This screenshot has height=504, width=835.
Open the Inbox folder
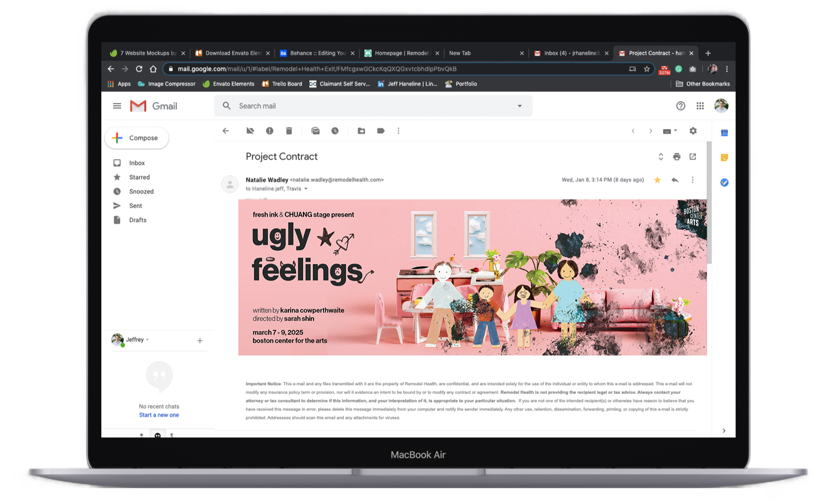137,163
